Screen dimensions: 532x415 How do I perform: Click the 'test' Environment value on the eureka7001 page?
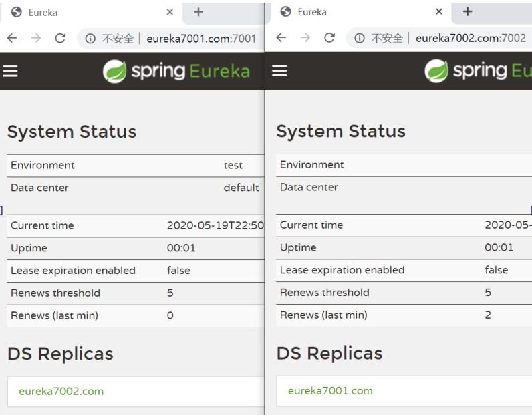(x=233, y=166)
